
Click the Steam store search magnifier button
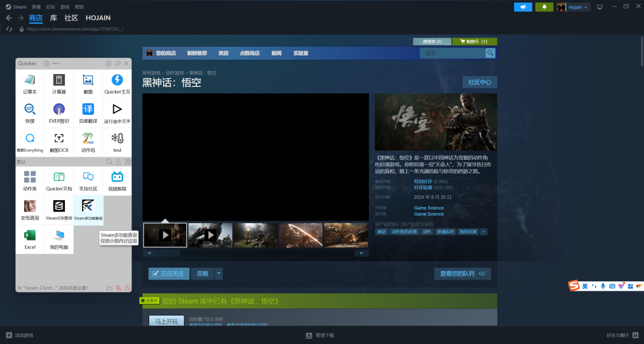[490, 53]
